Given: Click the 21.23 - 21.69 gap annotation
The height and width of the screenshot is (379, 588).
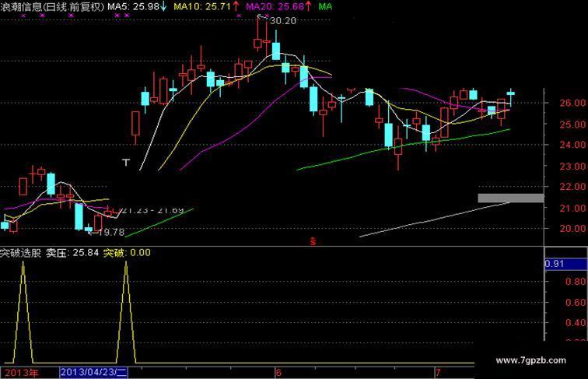Looking at the screenshot, I should tap(153, 210).
